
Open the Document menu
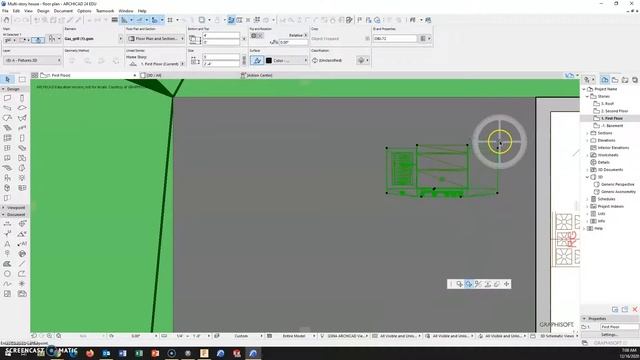[x=63, y=11]
